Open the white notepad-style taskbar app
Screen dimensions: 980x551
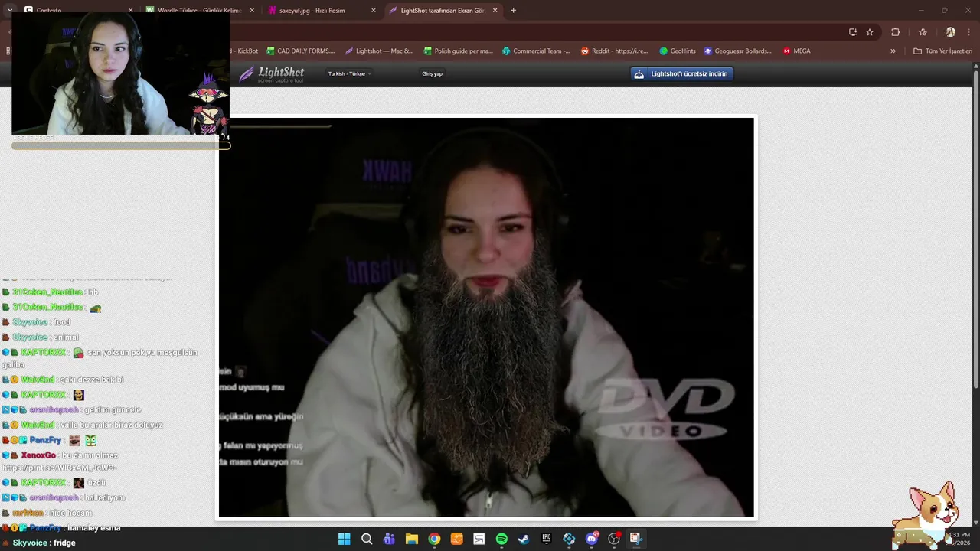(479, 539)
